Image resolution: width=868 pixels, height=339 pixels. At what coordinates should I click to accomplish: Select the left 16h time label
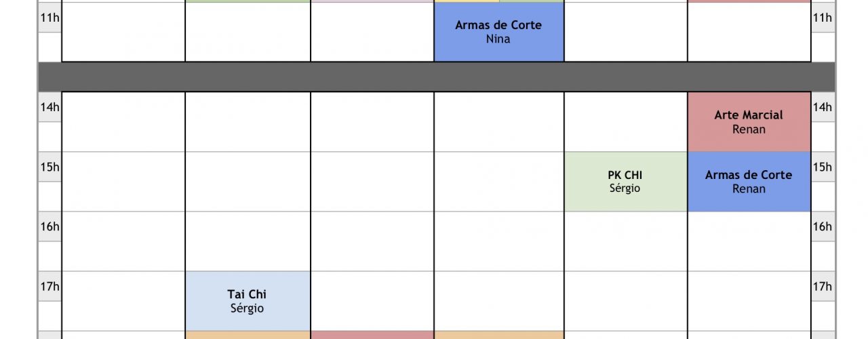click(x=50, y=226)
